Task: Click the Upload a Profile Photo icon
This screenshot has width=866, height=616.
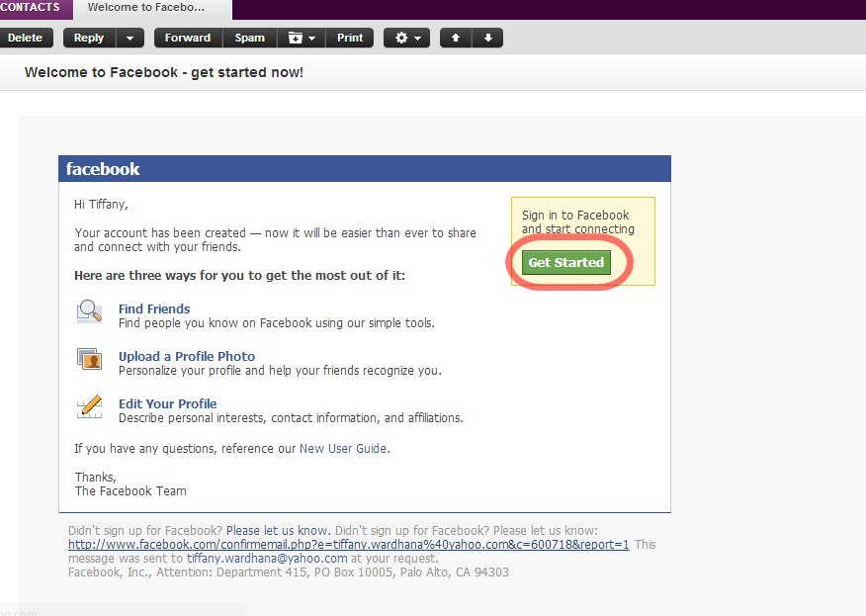Action: pos(89,359)
